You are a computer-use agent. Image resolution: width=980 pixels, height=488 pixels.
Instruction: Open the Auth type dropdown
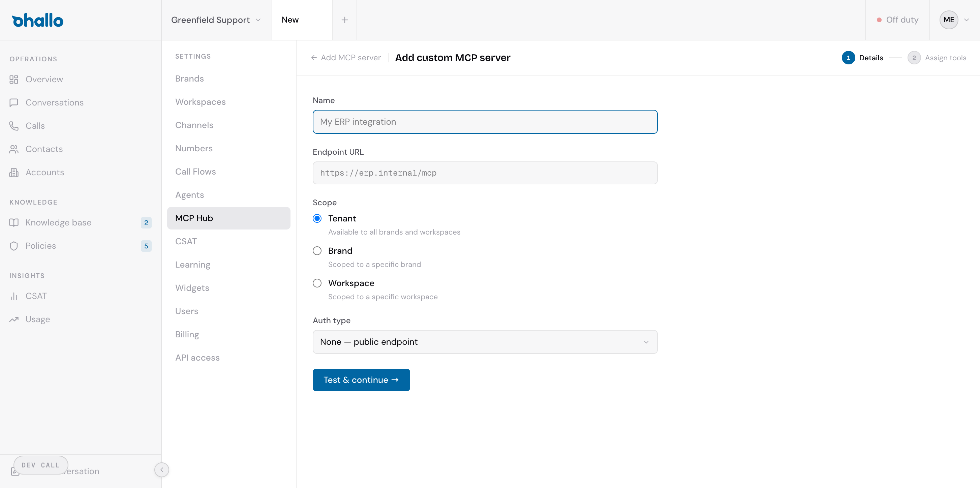pyautogui.click(x=485, y=341)
